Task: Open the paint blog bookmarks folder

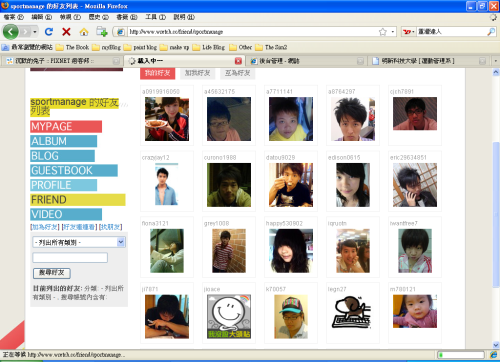Action: pyautogui.click(x=140, y=47)
